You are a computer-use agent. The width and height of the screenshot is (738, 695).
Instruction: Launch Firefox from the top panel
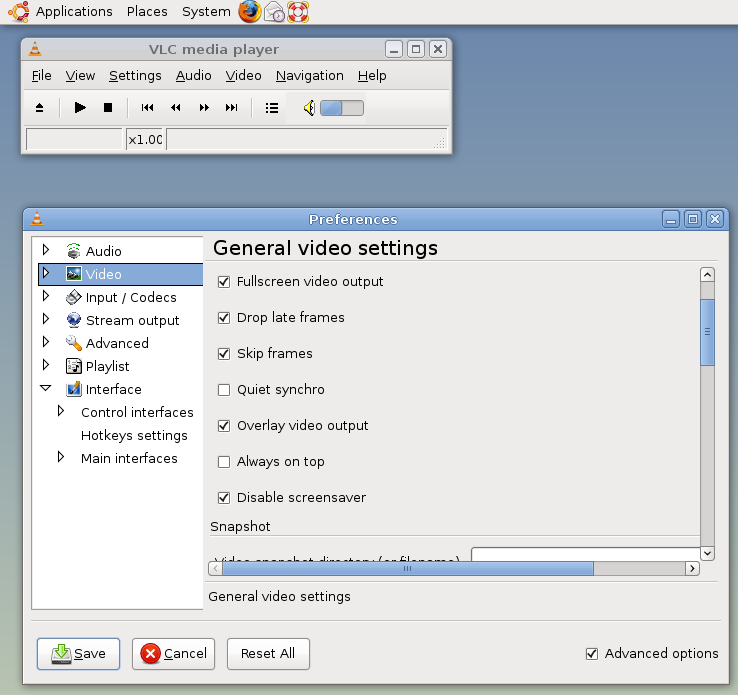(249, 12)
